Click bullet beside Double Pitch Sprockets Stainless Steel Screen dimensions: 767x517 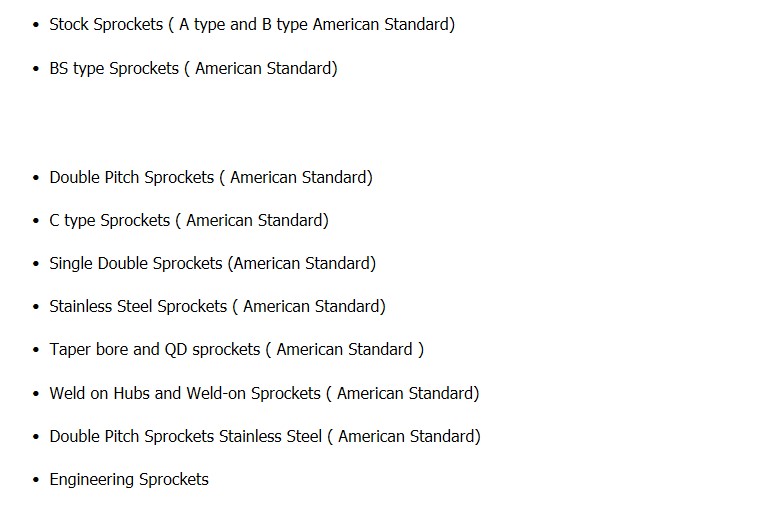pyautogui.click(x=36, y=436)
